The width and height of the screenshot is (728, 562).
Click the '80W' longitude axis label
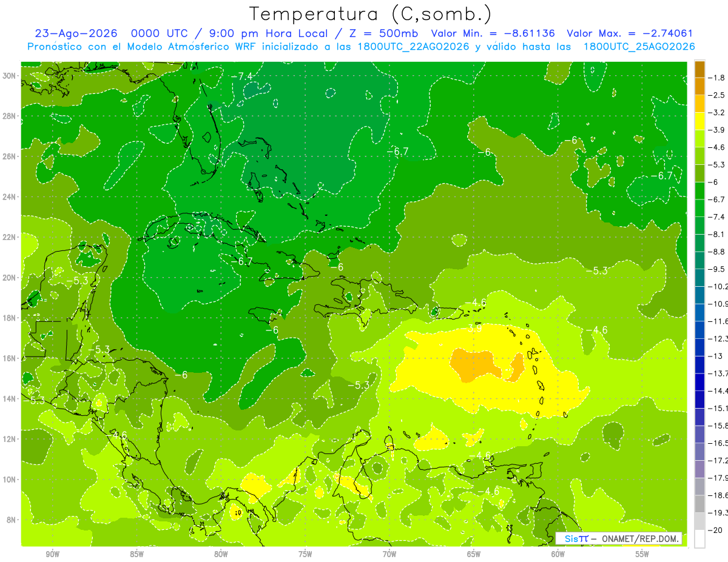(221, 554)
